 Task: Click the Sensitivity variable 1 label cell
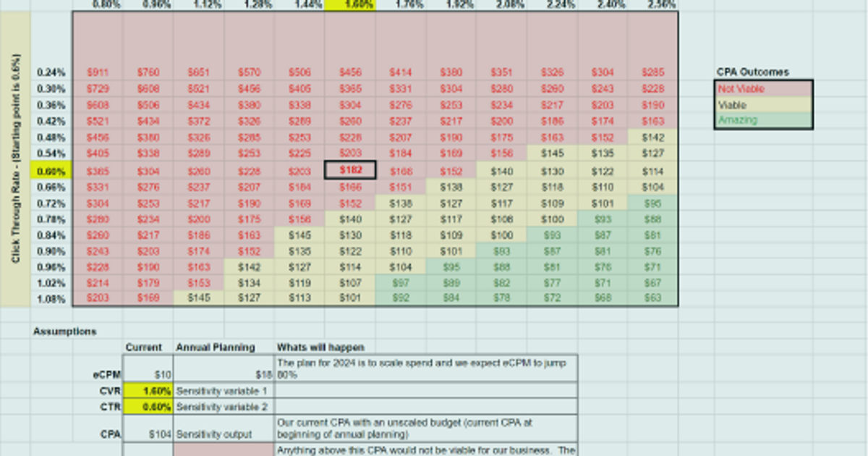click(224, 390)
